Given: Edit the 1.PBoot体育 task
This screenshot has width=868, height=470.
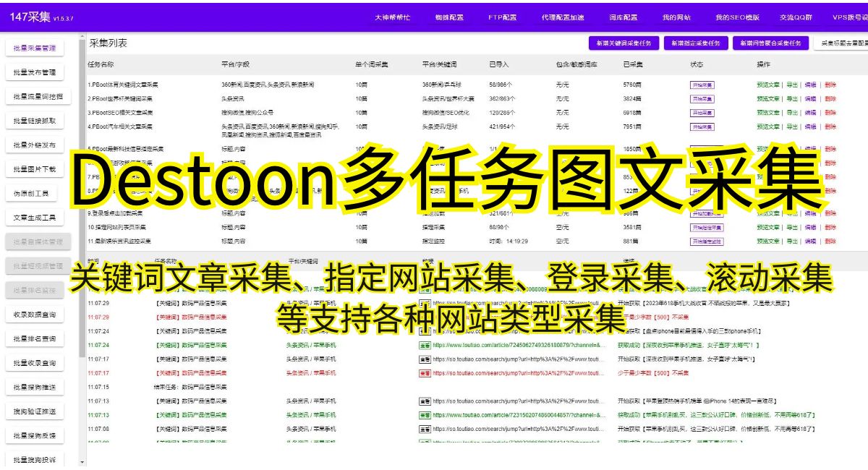Looking at the screenshot, I should tap(810, 85).
